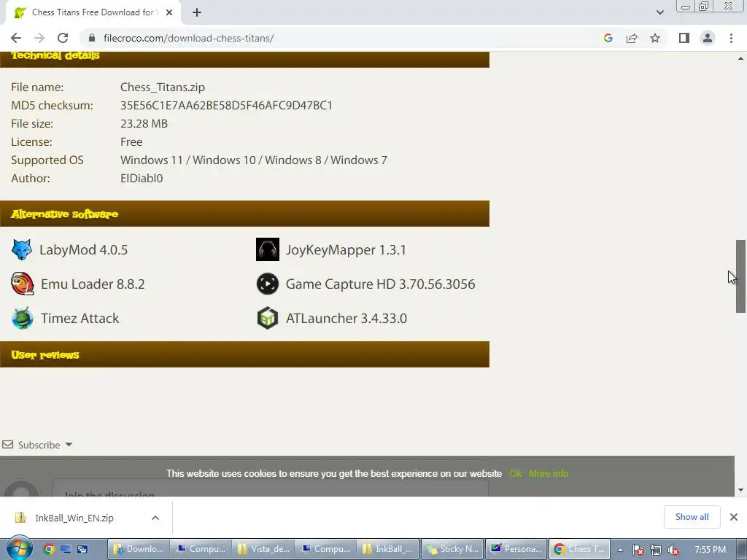Show hidden system tray icons
The height and width of the screenshot is (560, 747).
620,550
